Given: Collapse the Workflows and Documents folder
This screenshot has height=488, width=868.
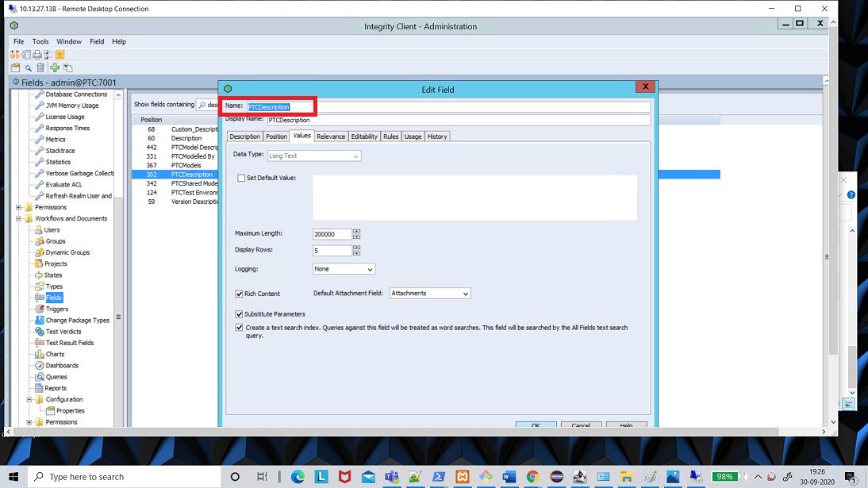Looking at the screenshot, I should pyautogui.click(x=18, y=218).
